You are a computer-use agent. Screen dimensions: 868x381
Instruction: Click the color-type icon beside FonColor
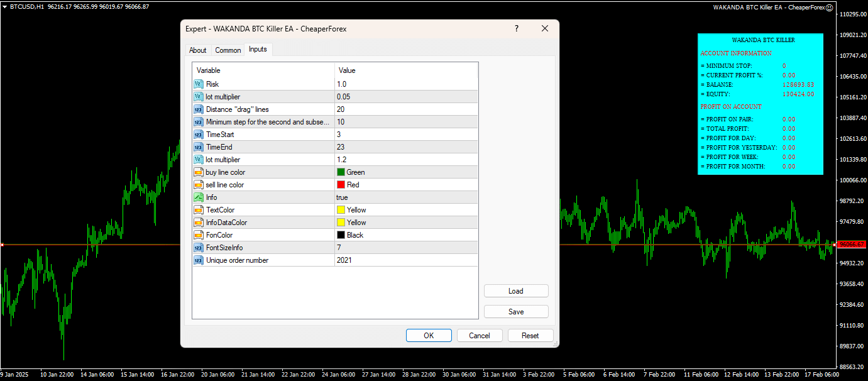(199, 235)
